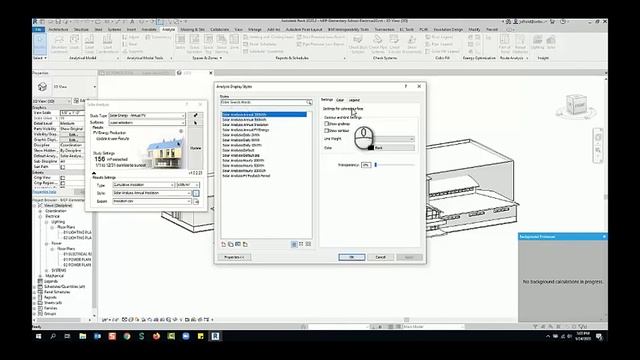Open the results Type dropdown (Cumulative Insolation)
The height and width of the screenshot is (360, 640).
tap(144, 185)
